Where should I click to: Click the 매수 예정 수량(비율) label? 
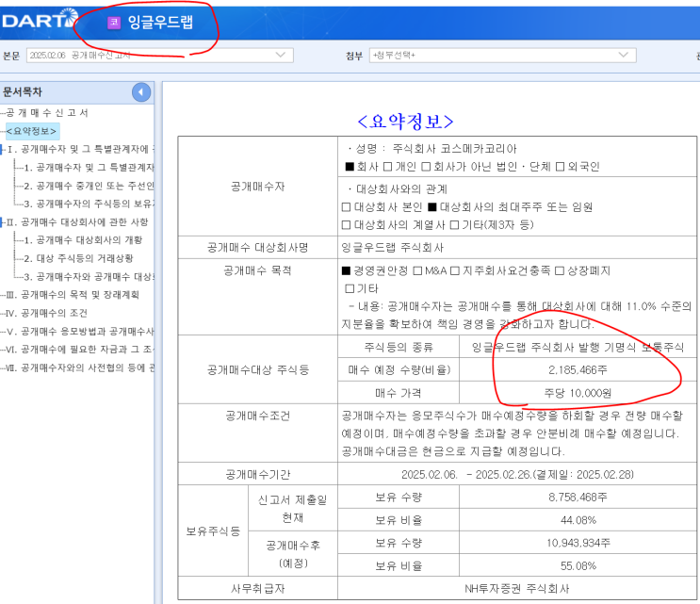(399, 369)
